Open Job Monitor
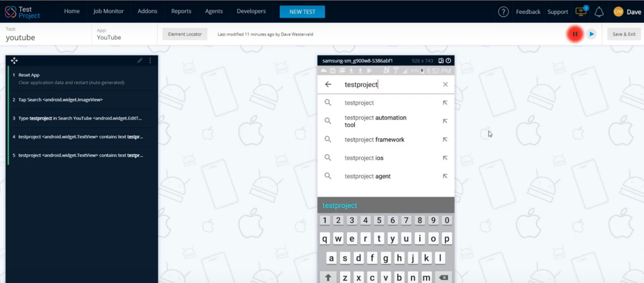This screenshot has height=283, width=644. tap(109, 11)
